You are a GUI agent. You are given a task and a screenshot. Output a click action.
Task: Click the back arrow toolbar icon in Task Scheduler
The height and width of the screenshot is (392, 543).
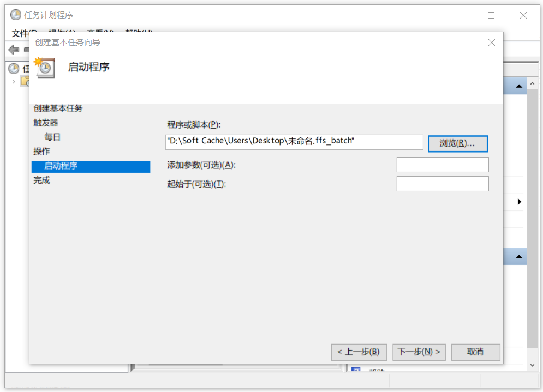14,50
